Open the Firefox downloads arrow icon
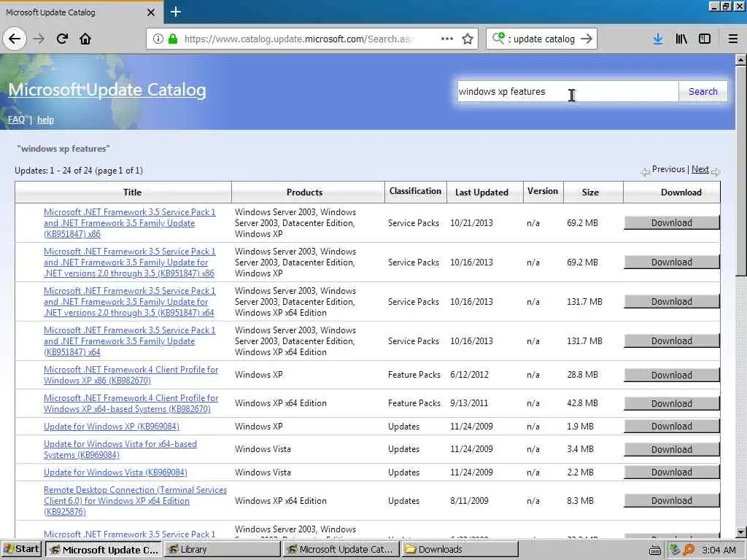Viewport: 747px width, 560px height. [658, 39]
